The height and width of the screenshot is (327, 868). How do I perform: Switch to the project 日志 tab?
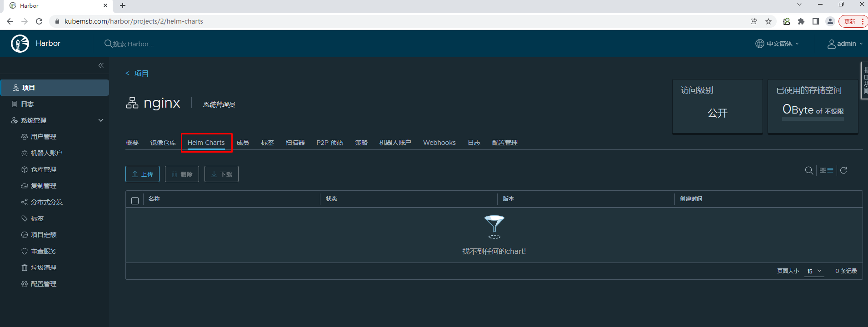(474, 143)
